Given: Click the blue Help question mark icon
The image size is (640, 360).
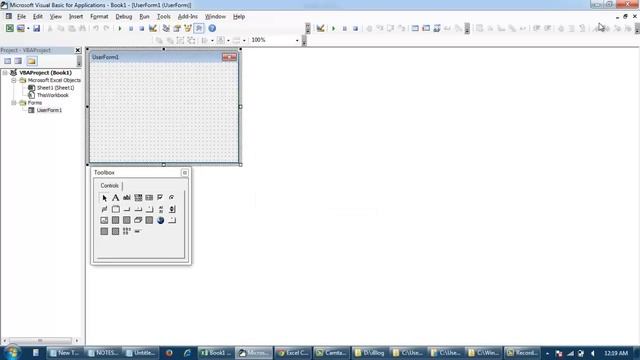Looking at the screenshot, I should coord(212,28).
